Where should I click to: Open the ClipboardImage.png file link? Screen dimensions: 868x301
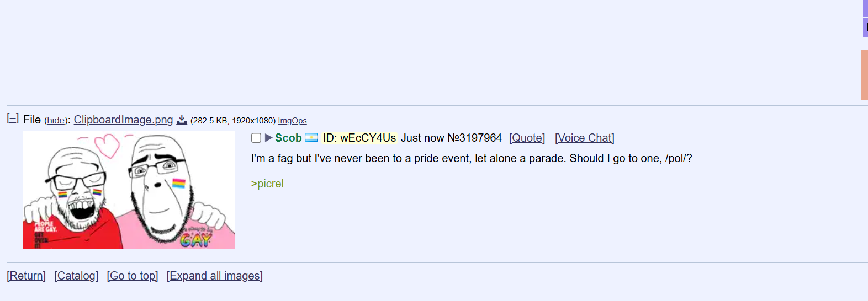tap(123, 120)
